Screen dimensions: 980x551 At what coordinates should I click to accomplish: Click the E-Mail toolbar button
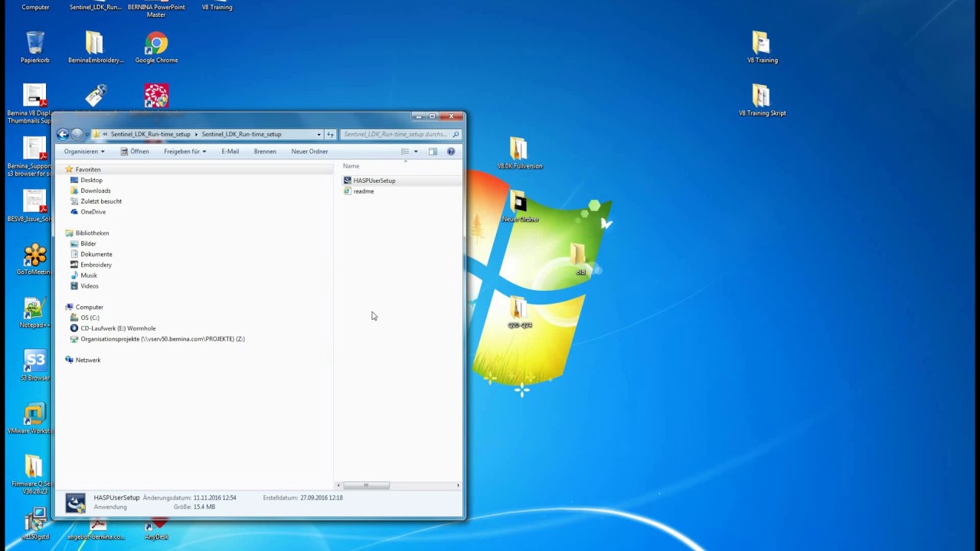coord(230,152)
